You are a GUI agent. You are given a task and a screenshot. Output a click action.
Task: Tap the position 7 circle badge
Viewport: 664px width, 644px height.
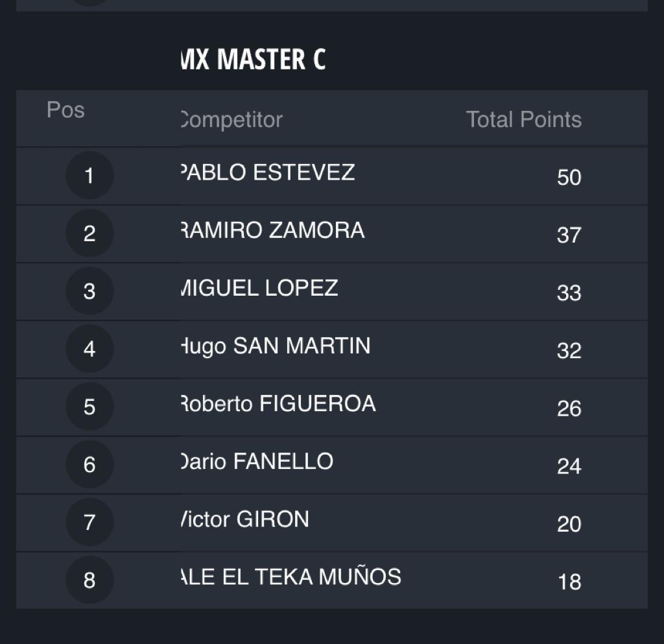point(89,522)
